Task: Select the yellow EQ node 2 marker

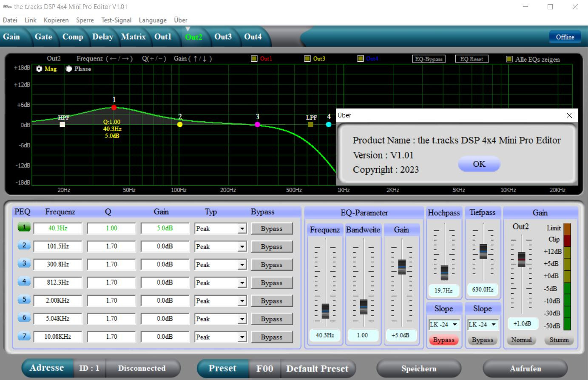Action: (180, 124)
